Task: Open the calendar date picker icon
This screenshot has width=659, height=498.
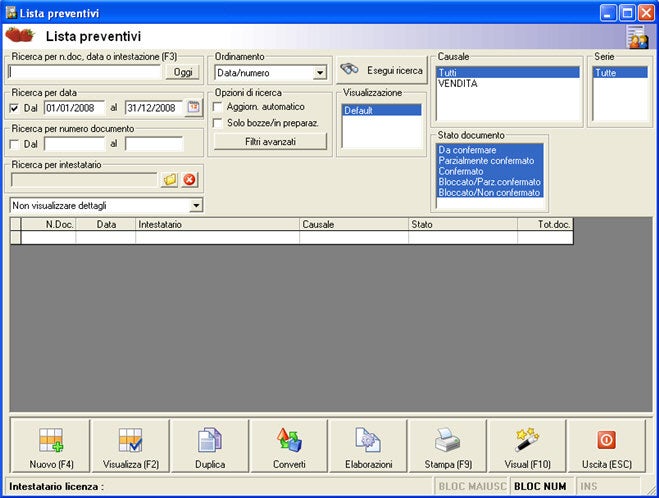Action: [x=193, y=108]
